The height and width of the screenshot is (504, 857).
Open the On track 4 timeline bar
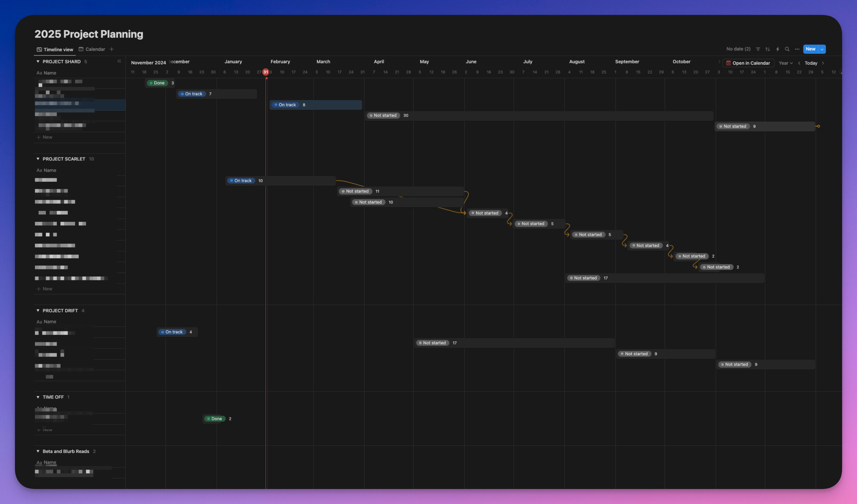click(177, 332)
